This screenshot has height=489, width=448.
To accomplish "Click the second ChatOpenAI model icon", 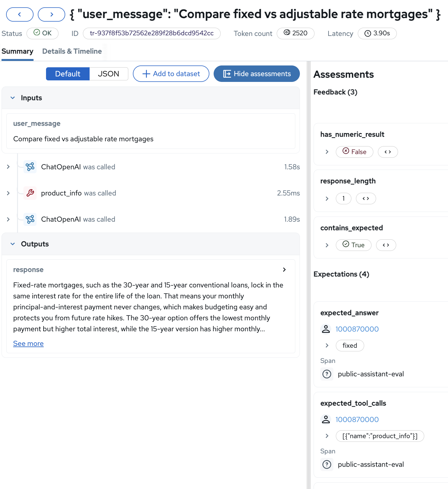I will tap(30, 219).
